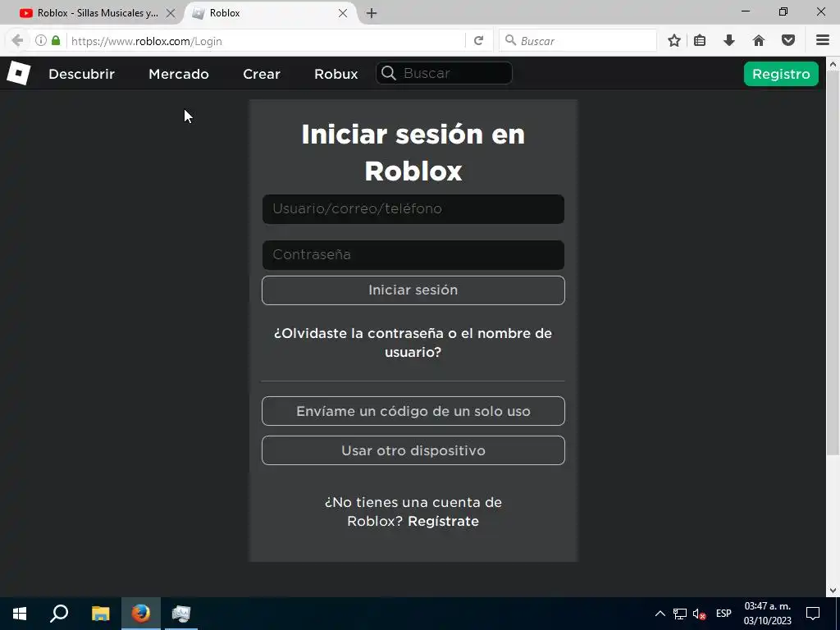
Task: Open the downloads arrow icon
Action: coord(729,41)
